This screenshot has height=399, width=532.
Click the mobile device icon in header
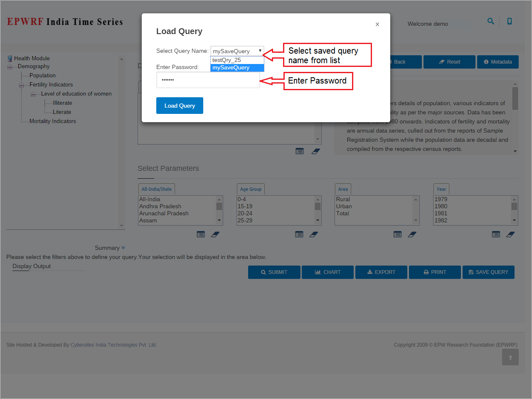pos(509,21)
